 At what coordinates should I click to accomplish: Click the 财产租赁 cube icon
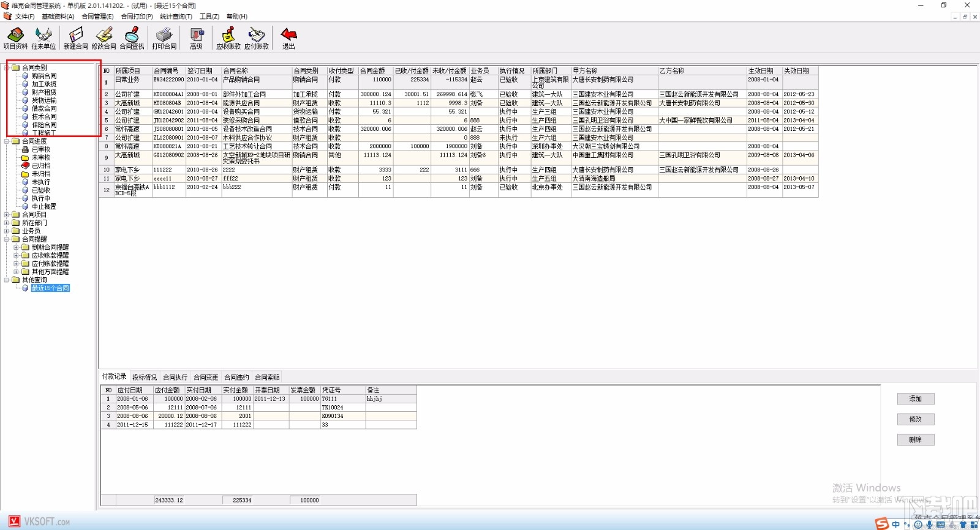pyautogui.click(x=25, y=92)
